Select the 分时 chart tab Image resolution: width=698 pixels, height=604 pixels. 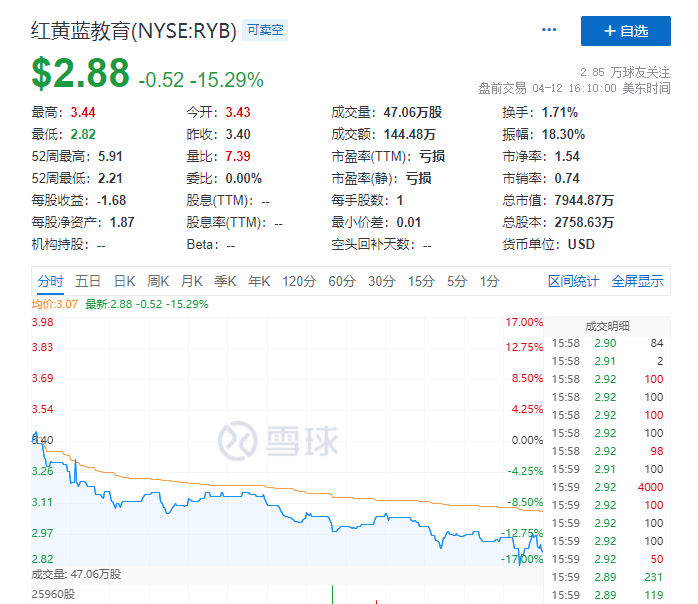tap(50, 281)
